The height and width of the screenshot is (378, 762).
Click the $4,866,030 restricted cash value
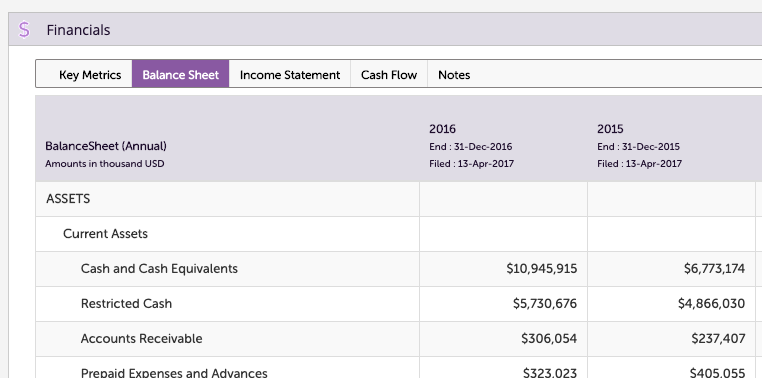point(711,304)
